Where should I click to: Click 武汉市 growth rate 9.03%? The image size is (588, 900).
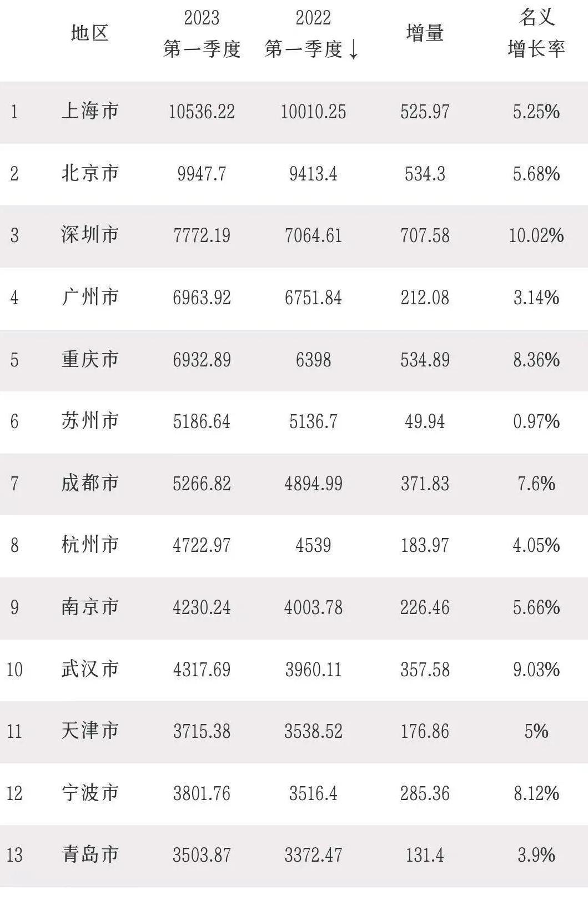(x=536, y=669)
